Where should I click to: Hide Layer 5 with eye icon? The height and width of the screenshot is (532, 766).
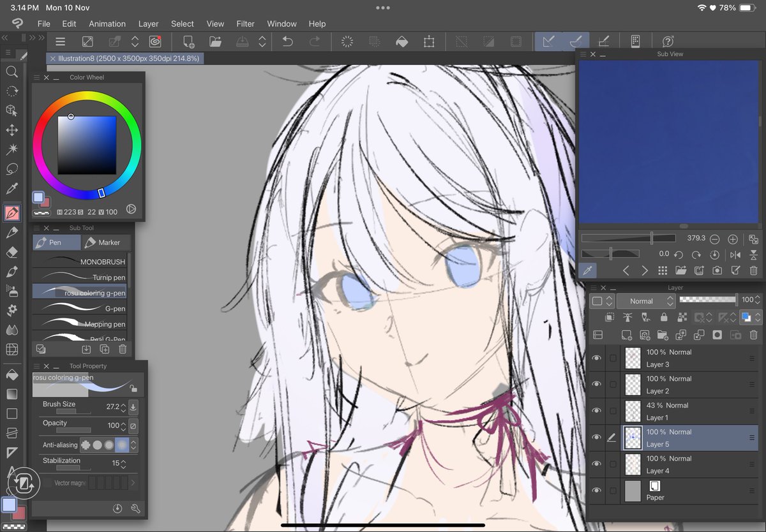pos(596,438)
